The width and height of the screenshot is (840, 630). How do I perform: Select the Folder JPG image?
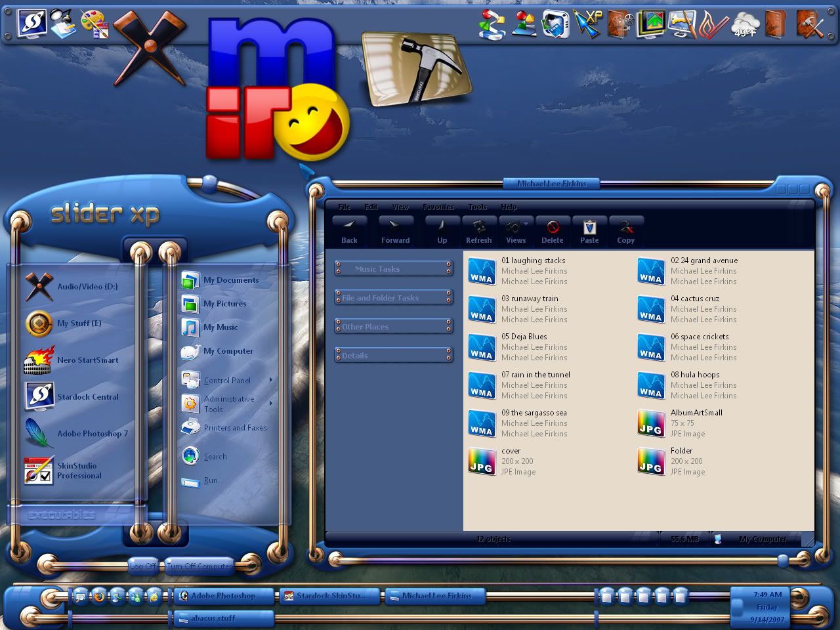(x=672, y=461)
